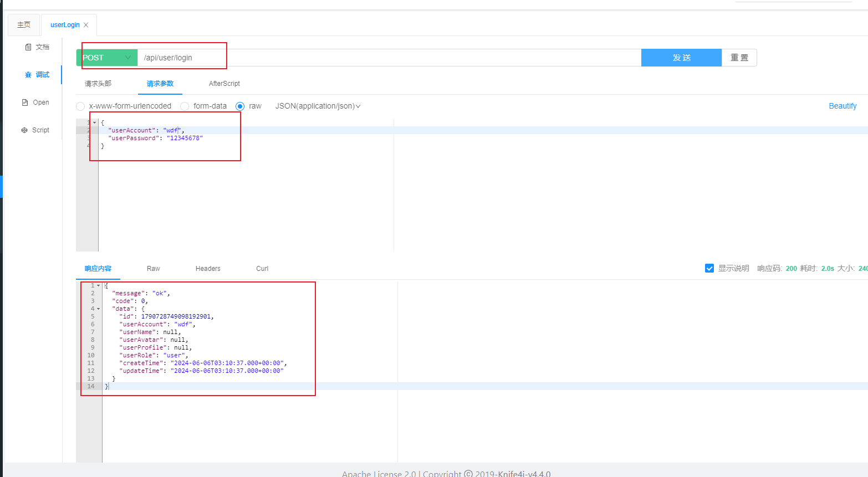Collapse request JSON at line 1 fold arrow
The height and width of the screenshot is (477, 868).
tap(95, 122)
